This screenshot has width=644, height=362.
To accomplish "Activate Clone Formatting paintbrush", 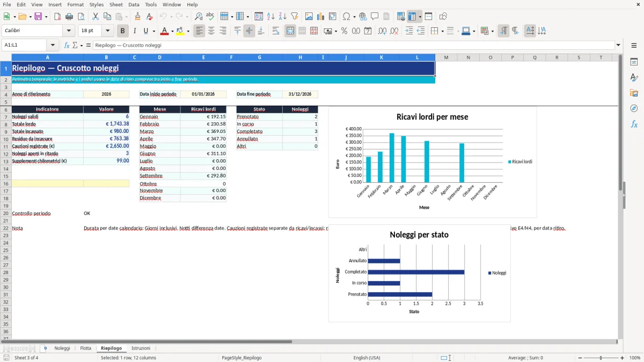I will point(138,17).
